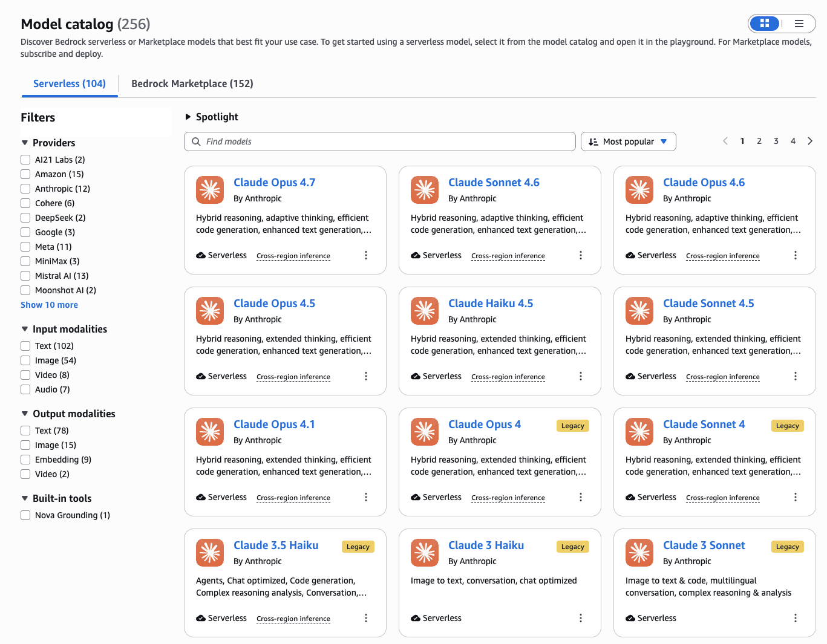The height and width of the screenshot is (644, 827).
Task: Click the Legacy badge on Claude Opus 4
Action: [x=573, y=426]
